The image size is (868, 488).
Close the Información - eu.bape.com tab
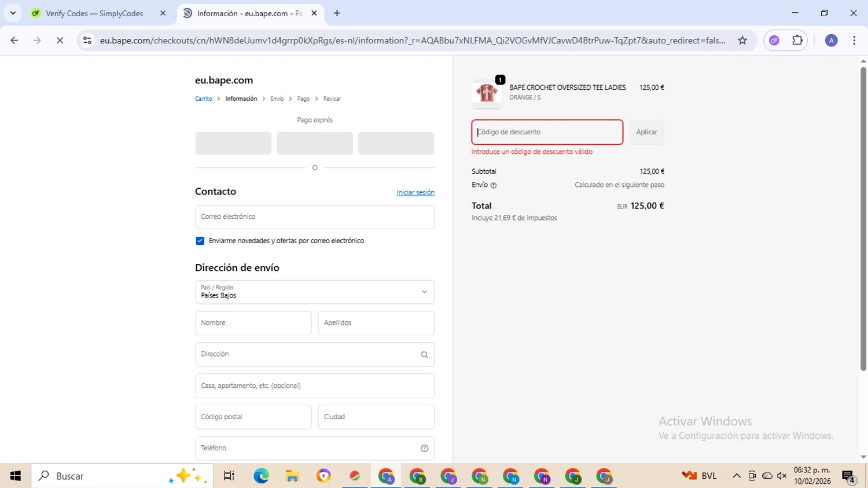pos(314,13)
